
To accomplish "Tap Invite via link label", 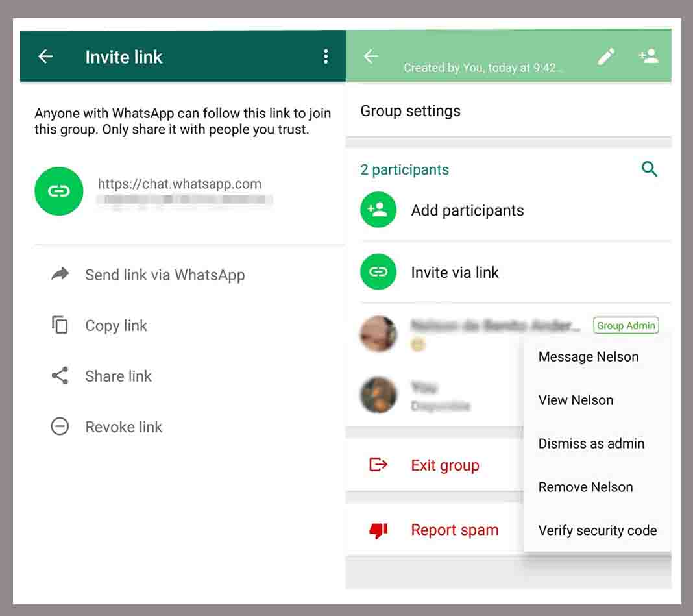I will click(455, 272).
